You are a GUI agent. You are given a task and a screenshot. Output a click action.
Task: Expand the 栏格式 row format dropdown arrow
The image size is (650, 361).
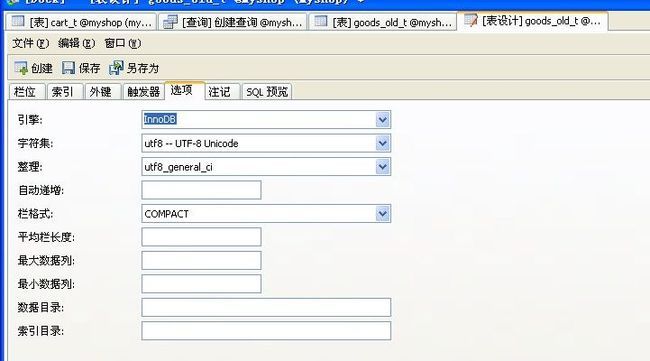pos(383,214)
